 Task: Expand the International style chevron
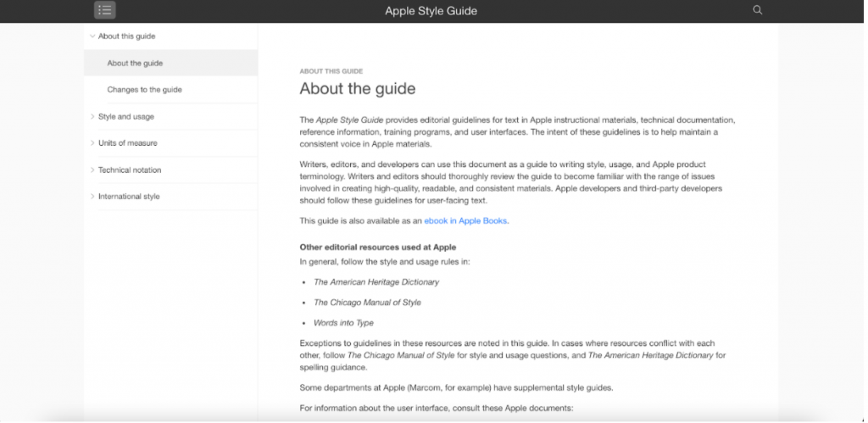pos(92,197)
